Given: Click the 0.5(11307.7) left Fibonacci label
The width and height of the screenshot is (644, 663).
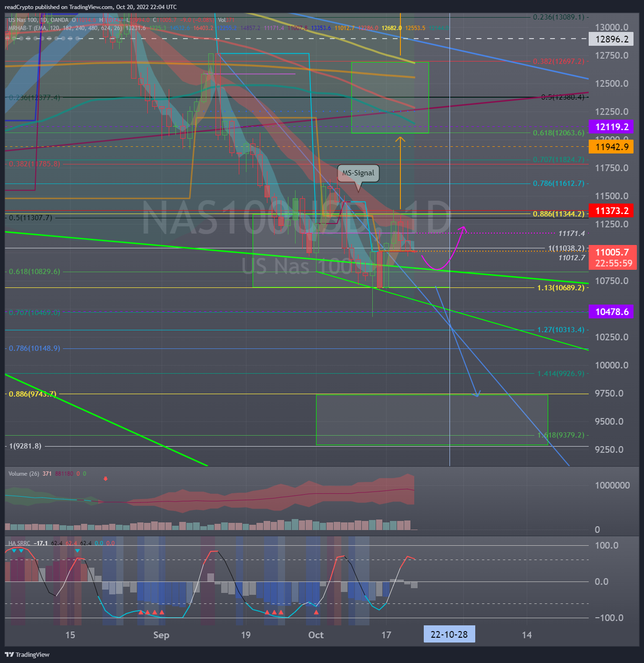Looking at the screenshot, I should (31, 217).
